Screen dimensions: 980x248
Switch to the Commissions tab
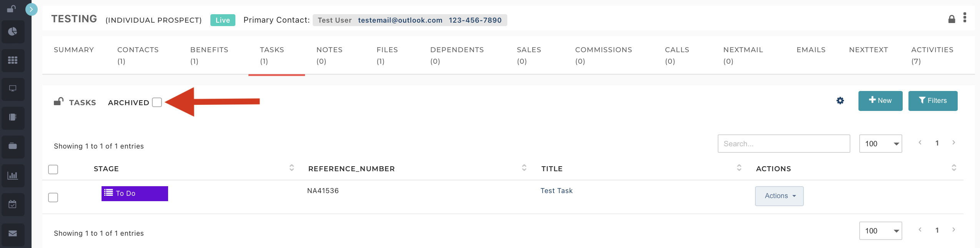point(603,55)
